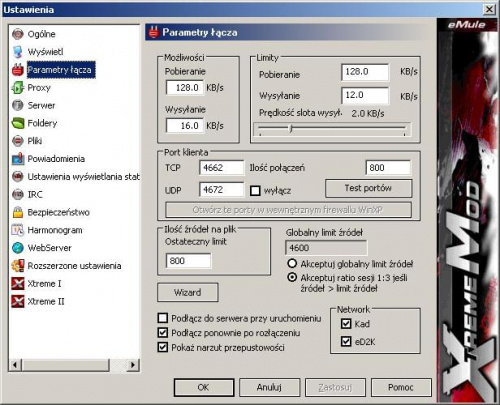The width and height of the screenshot is (500, 405).
Task: Open the IRC settings page
Action: tap(35, 194)
